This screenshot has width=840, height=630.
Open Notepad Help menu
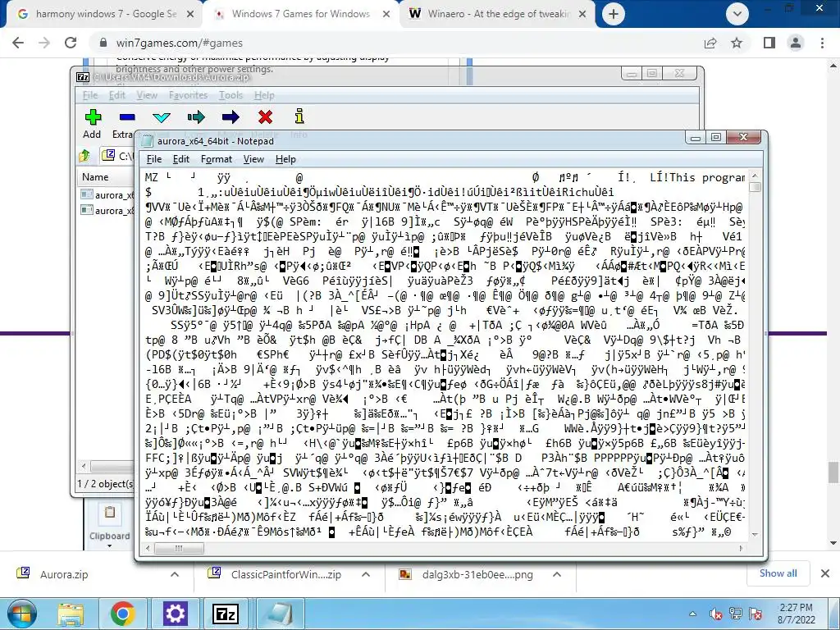[x=285, y=159]
